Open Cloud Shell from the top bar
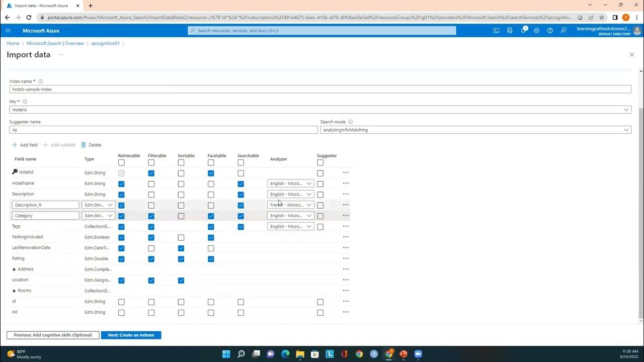The height and width of the screenshot is (362, 644). click(496, 31)
